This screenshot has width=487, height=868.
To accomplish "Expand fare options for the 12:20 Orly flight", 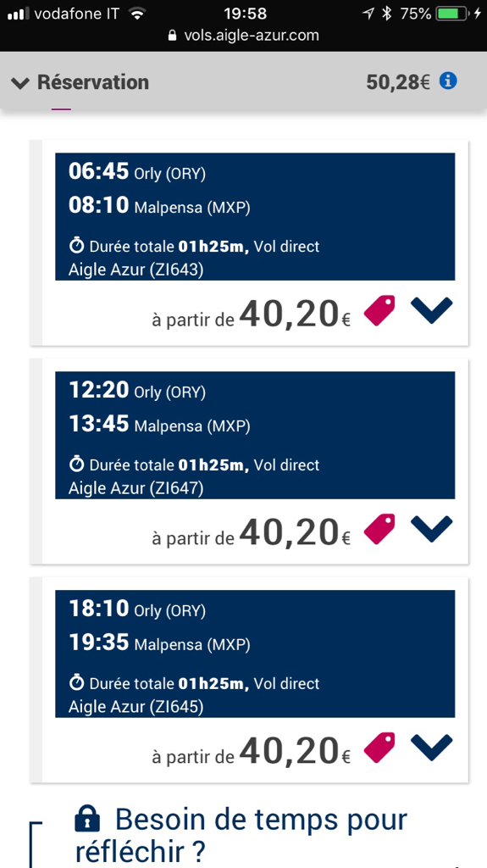I will tap(432, 529).
